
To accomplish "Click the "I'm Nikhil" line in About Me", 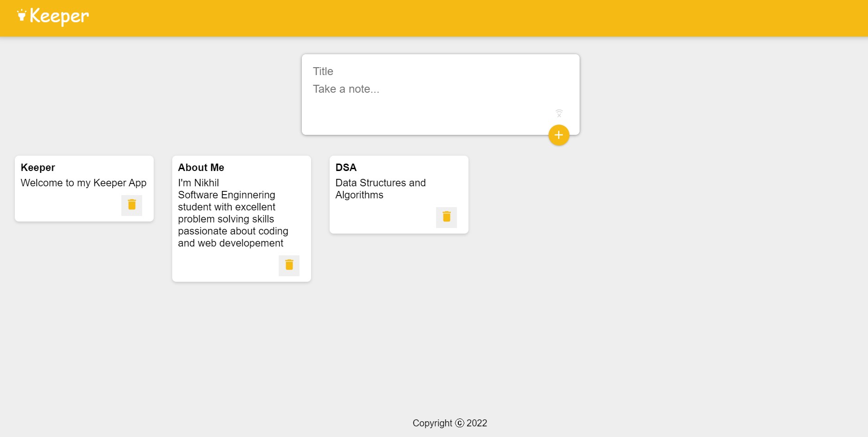I will 198,183.
